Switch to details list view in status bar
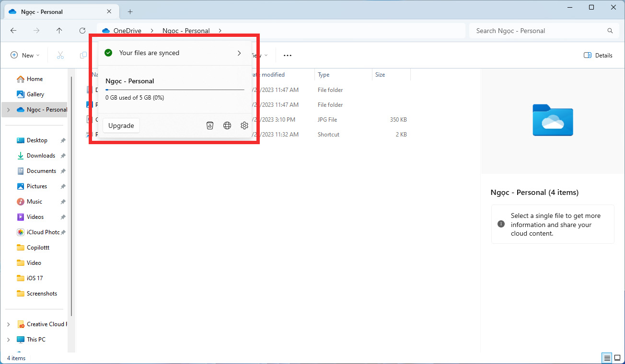 (x=607, y=358)
